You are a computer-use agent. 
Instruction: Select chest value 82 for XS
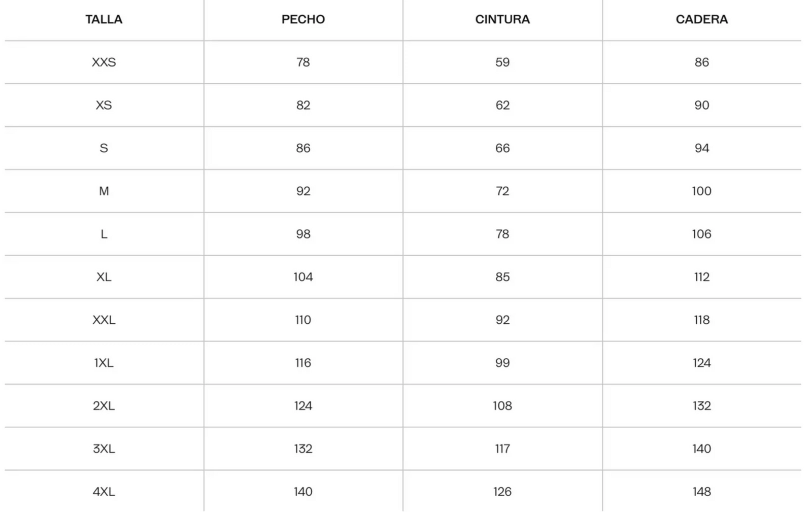click(x=303, y=105)
